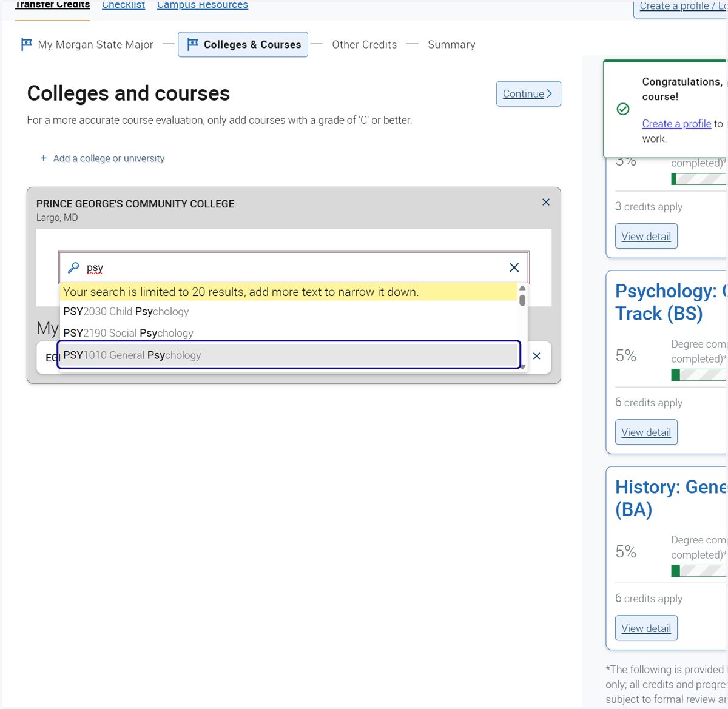Screen dimensions: 728x709
Task: Remove the added course in My courses row
Action: click(x=536, y=356)
